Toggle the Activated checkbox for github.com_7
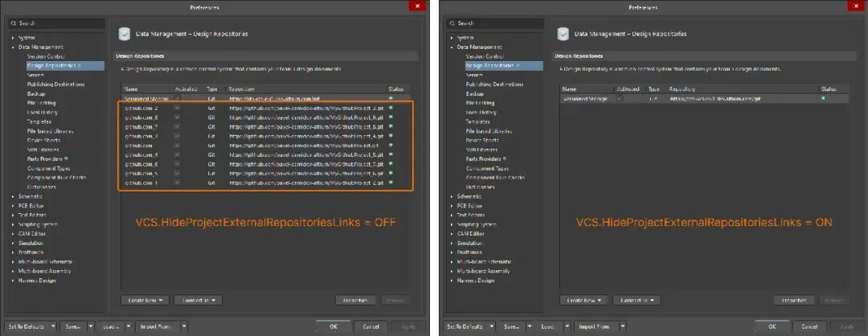 pyautogui.click(x=177, y=127)
